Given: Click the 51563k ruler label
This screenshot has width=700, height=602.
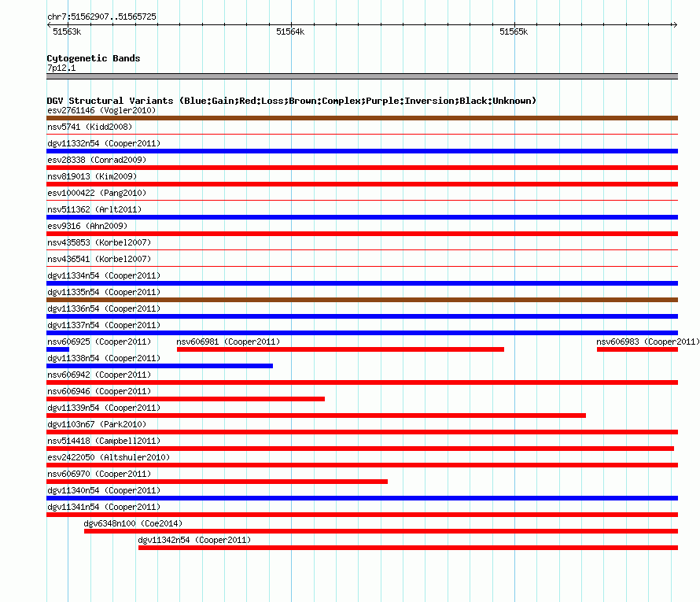Looking at the screenshot, I should click(x=67, y=31).
